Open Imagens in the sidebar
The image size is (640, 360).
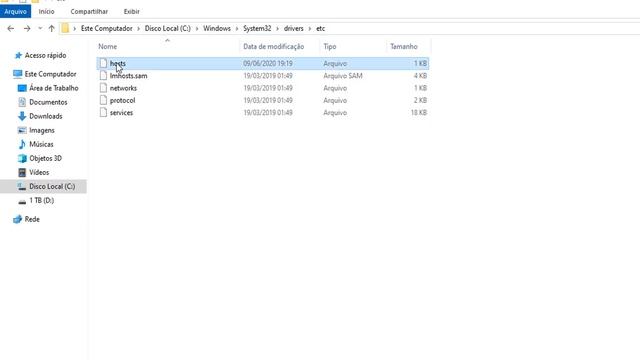[42, 130]
